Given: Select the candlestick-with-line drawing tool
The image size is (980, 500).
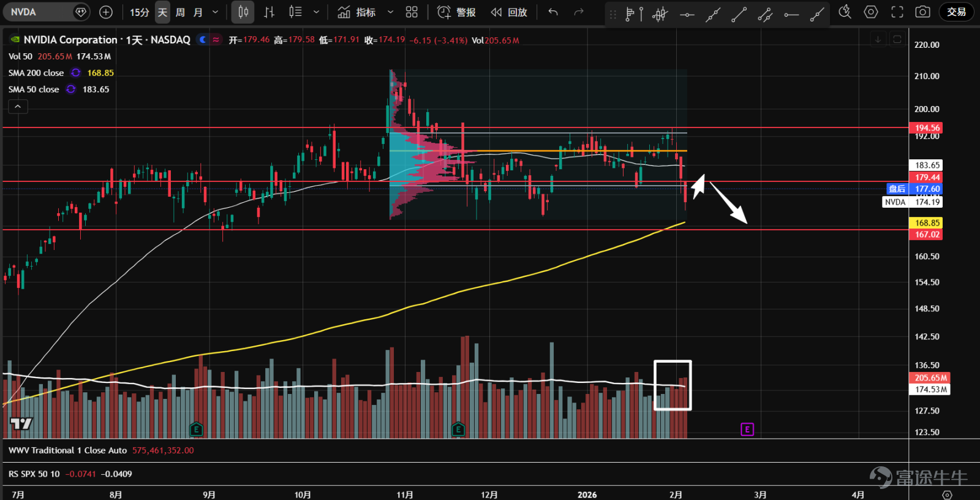Looking at the screenshot, I should [660, 14].
